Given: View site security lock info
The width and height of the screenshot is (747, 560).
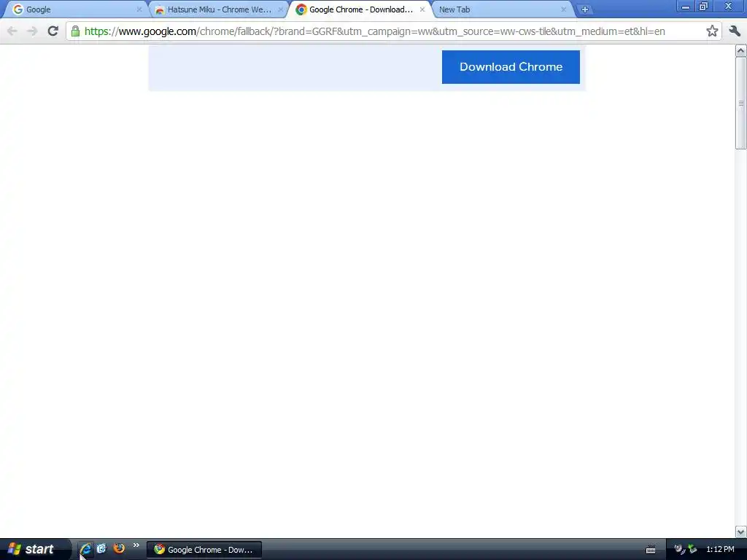Looking at the screenshot, I should pyautogui.click(x=75, y=31).
